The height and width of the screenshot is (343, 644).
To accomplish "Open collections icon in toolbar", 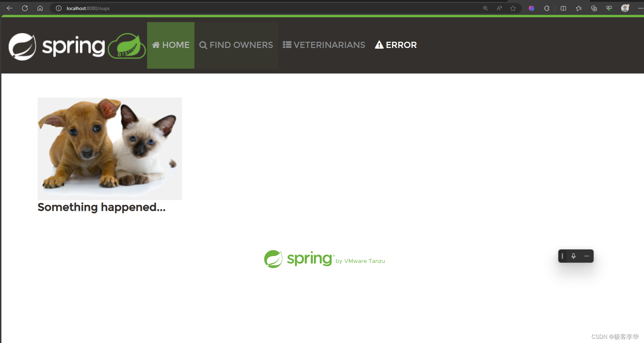I will [x=594, y=8].
